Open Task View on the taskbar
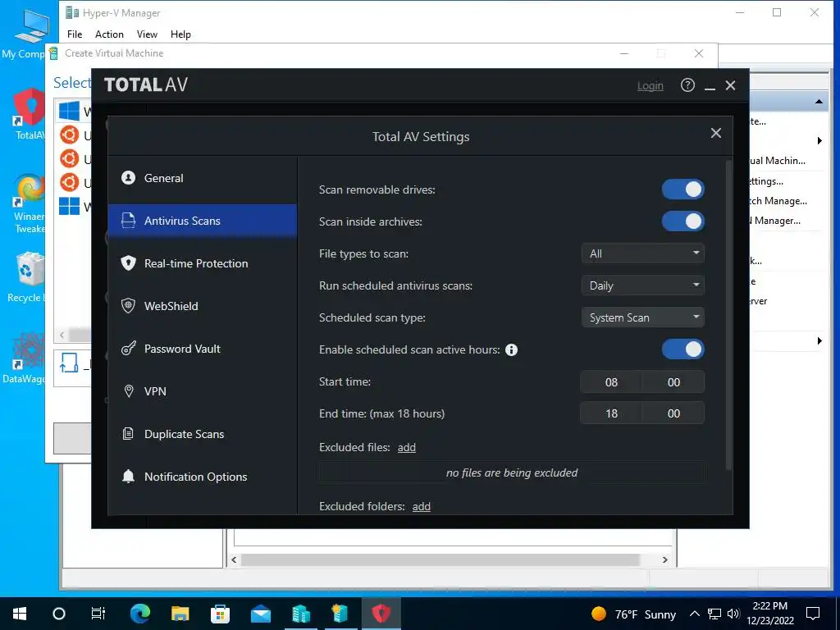Viewport: 840px width, 630px height. [x=98, y=614]
